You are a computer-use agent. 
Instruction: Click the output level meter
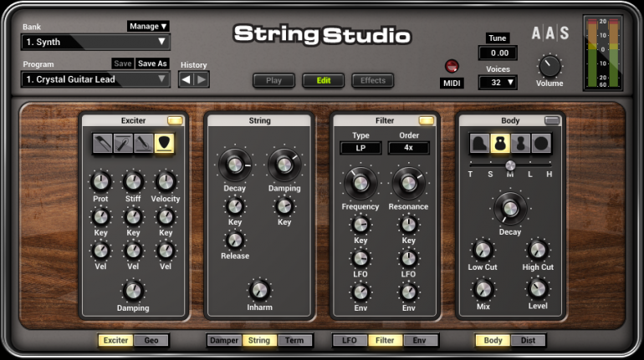tap(603, 53)
